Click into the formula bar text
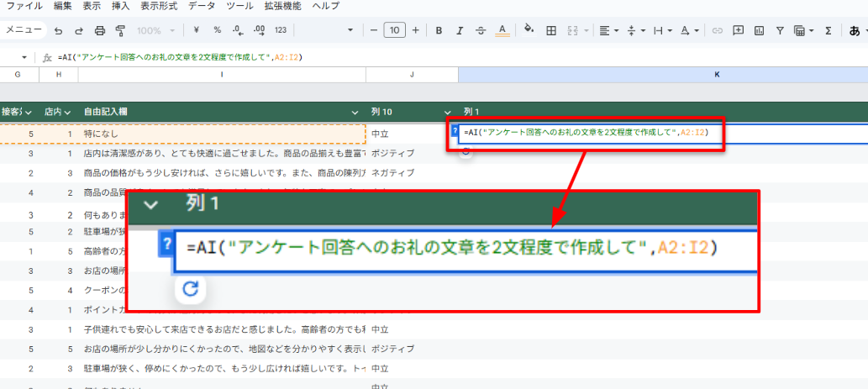868x389 pixels. point(180,57)
